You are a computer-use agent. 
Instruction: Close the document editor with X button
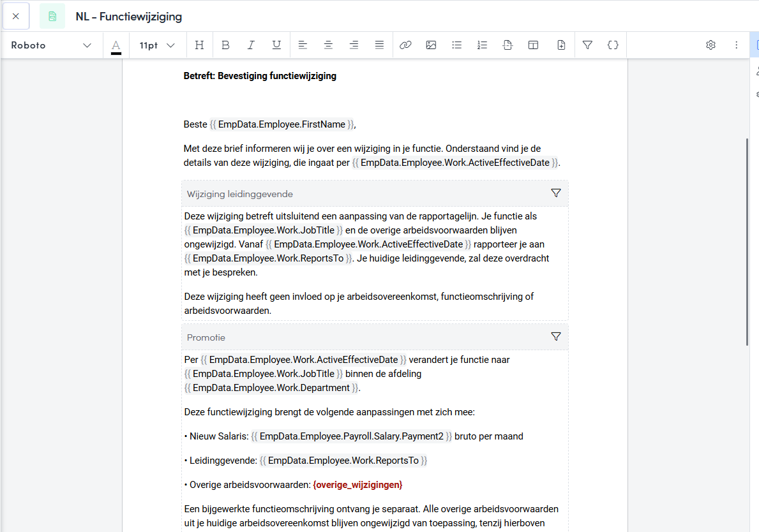(x=16, y=17)
